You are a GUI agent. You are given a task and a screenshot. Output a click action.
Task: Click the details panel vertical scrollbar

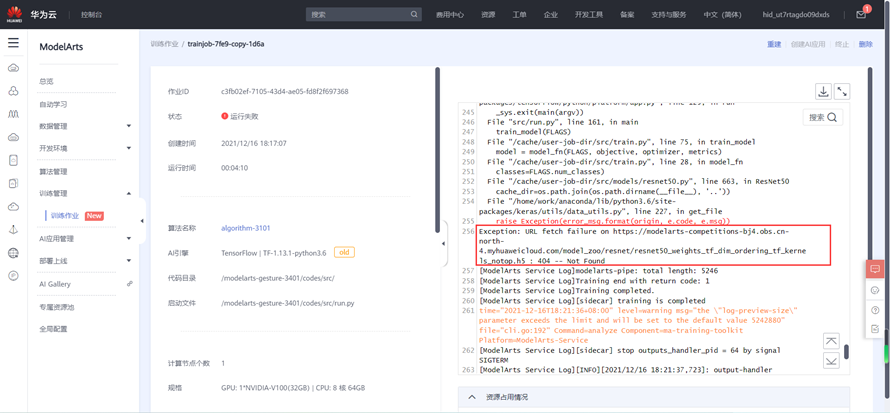[437, 150]
